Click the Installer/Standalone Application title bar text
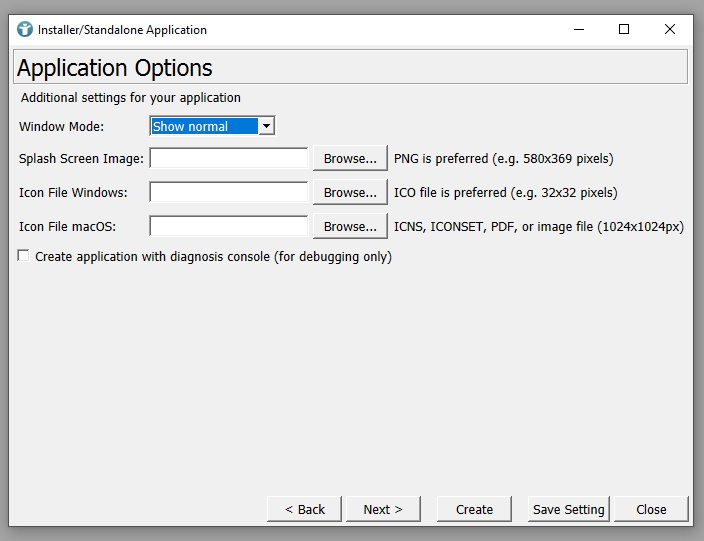This screenshot has height=541, width=704. (122, 30)
